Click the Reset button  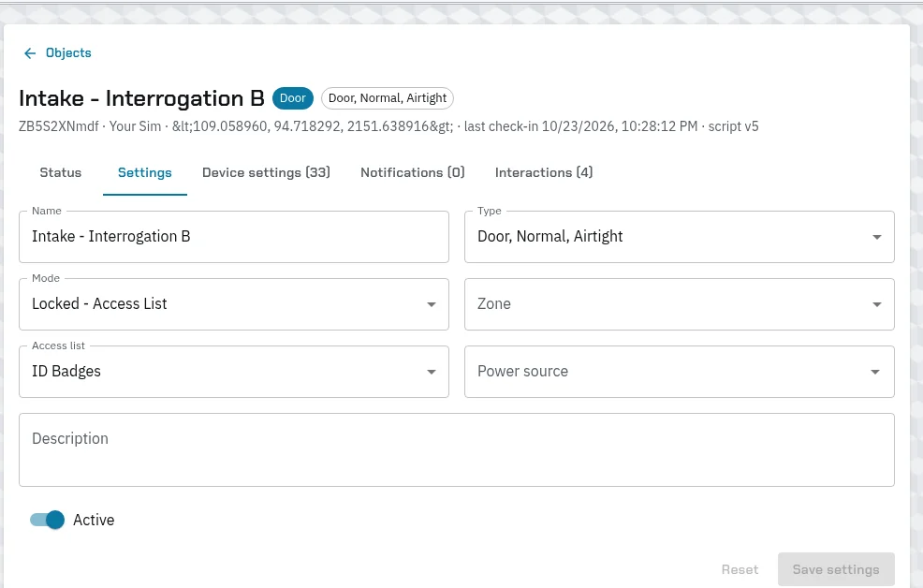point(740,570)
